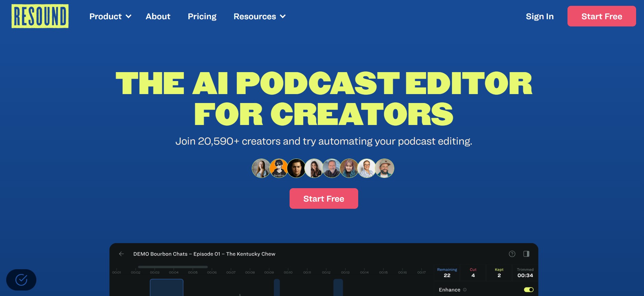Click the Start Free button below the avatars
The image size is (644, 296).
(324, 198)
